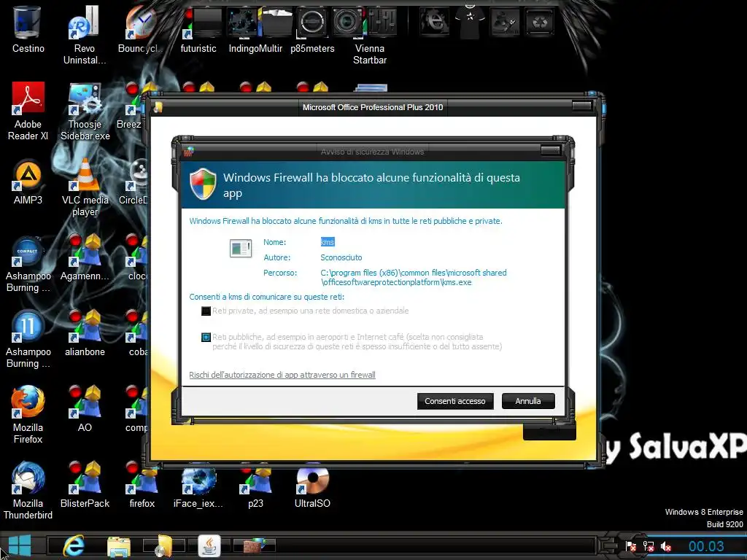This screenshot has width=747, height=560.
Task: Click the taskbar clock showing 00.03
Action: click(706, 546)
